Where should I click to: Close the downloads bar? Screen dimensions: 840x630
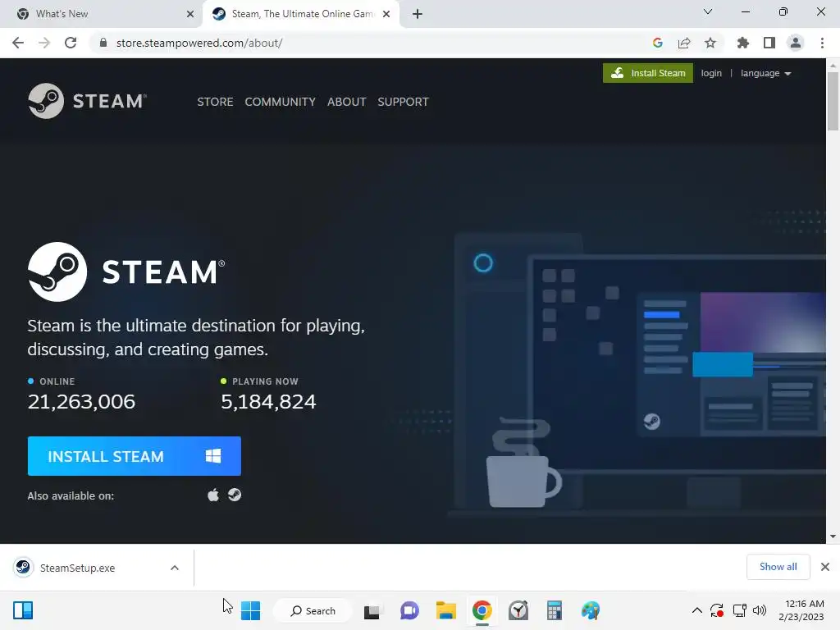[x=825, y=567]
